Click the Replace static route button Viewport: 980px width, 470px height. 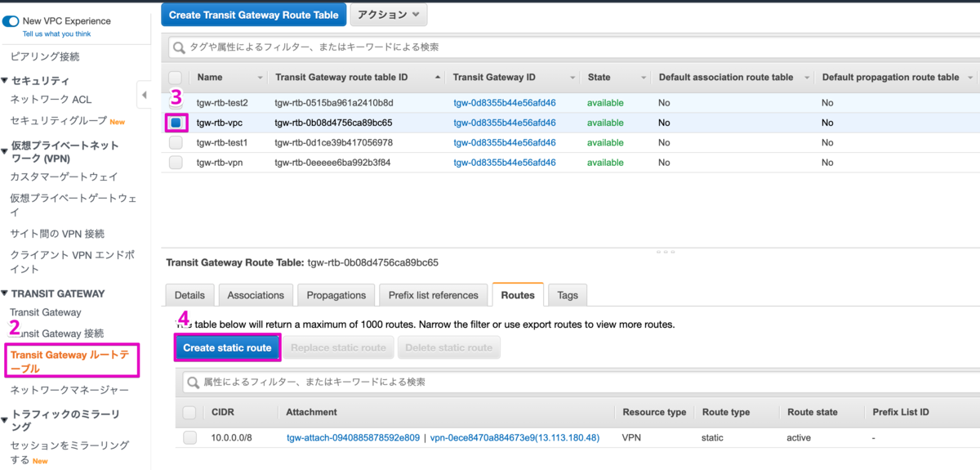[x=338, y=347]
